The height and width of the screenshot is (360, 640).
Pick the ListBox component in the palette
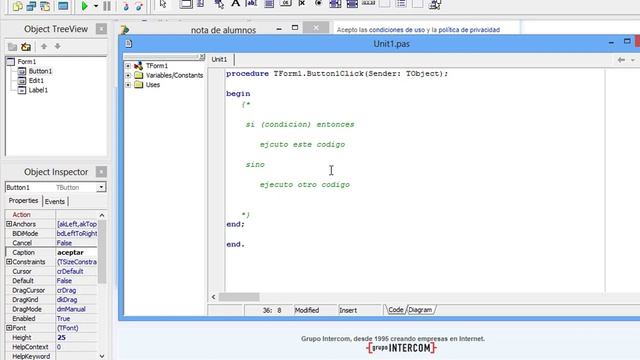(x=335, y=4)
